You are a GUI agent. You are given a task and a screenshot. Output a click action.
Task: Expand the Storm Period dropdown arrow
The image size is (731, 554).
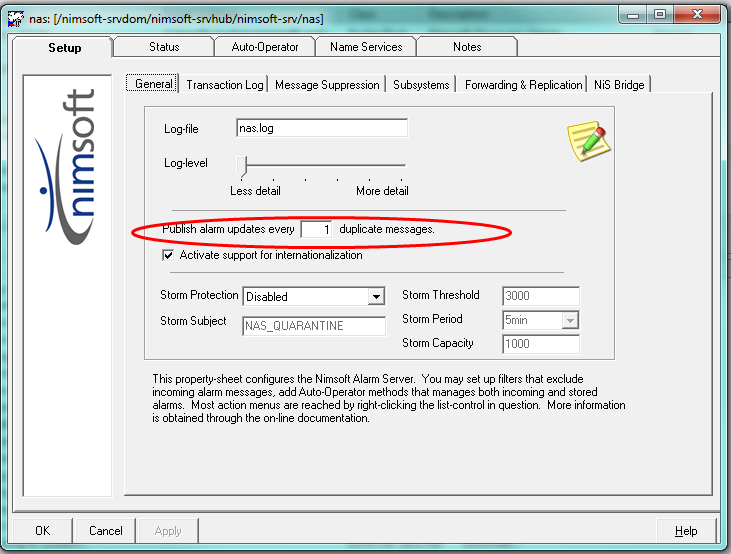[x=570, y=320]
